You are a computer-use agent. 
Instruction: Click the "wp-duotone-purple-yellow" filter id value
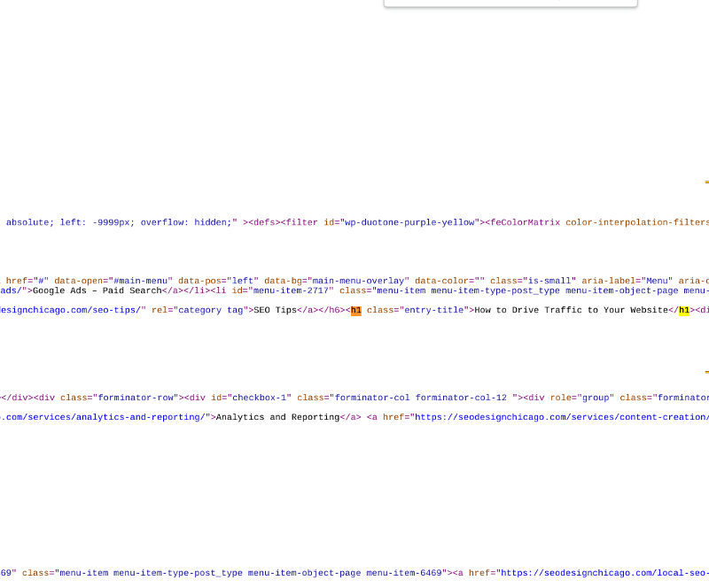click(x=409, y=223)
